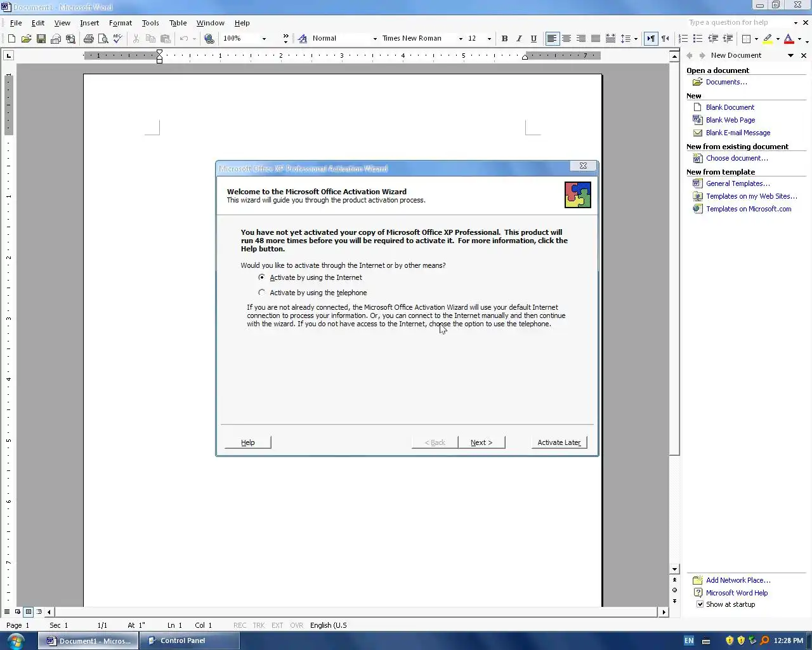The height and width of the screenshot is (650, 812).
Task: Click the Open folder toolbar icon
Action: pos(26,39)
